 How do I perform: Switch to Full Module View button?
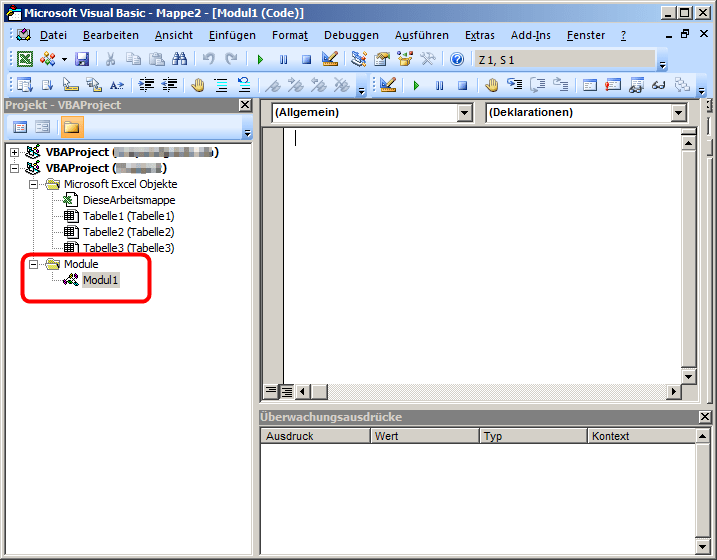click(287, 391)
